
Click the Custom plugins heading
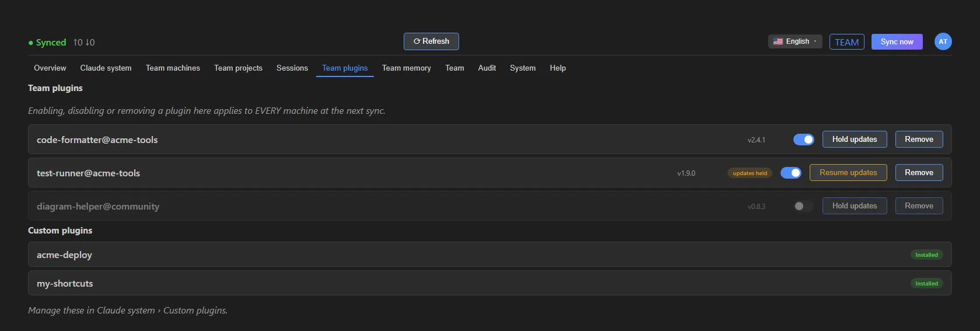pyautogui.click(x=60, y=231)
